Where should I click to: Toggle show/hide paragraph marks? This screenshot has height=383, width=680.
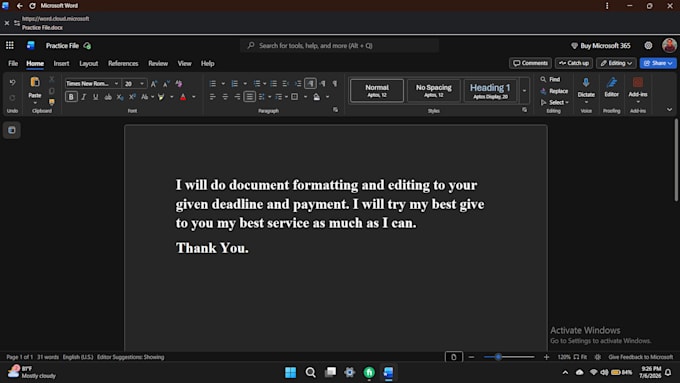point(334,84)
